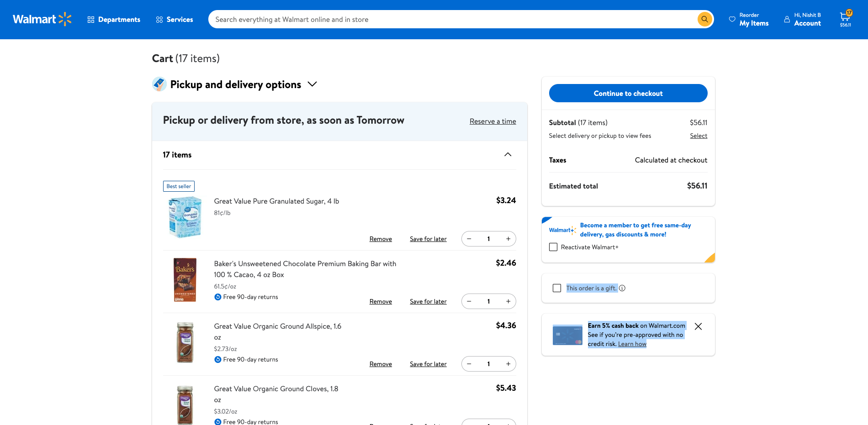The width and height of the screenshot is (868, 425).
Task: Decrease Organic Ground Allspice quantity
Action: pyautogui.click(x=469, y=364)
